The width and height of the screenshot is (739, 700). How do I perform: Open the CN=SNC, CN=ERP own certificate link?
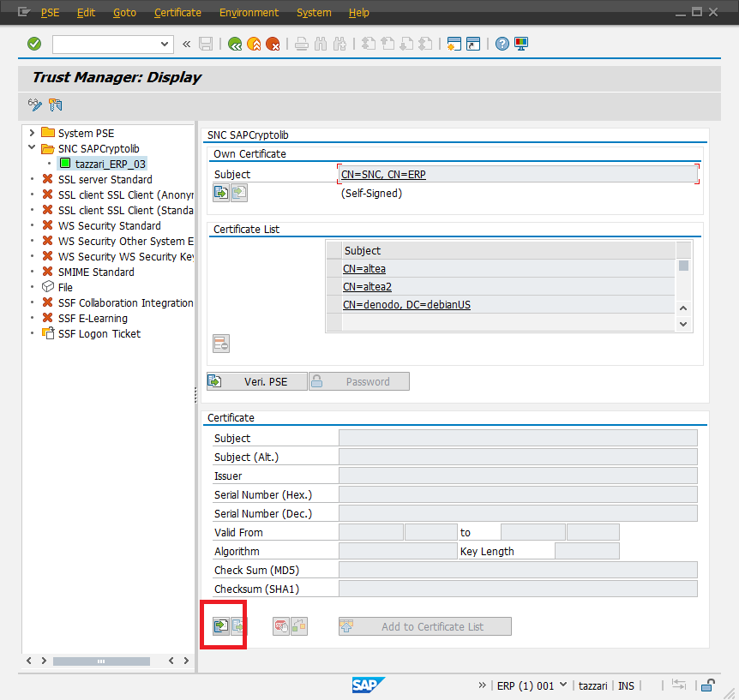383,174
